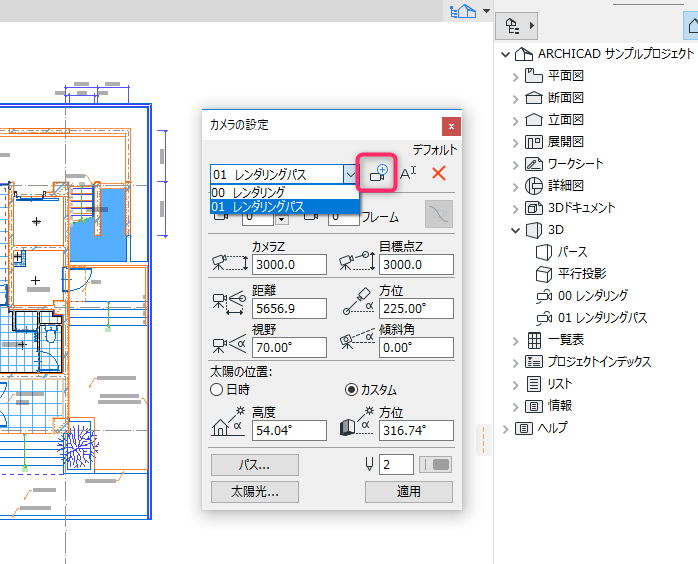Click the 立面図 elevation icon
Image resolution: width=698 pixels, height=564 pixels.
pyautogui.click(x=533, y=119)
